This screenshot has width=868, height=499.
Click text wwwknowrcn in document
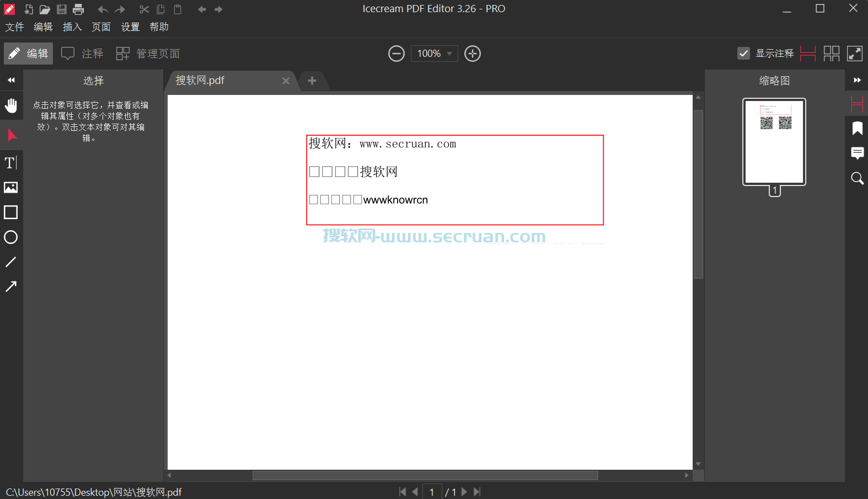point(395,200)
